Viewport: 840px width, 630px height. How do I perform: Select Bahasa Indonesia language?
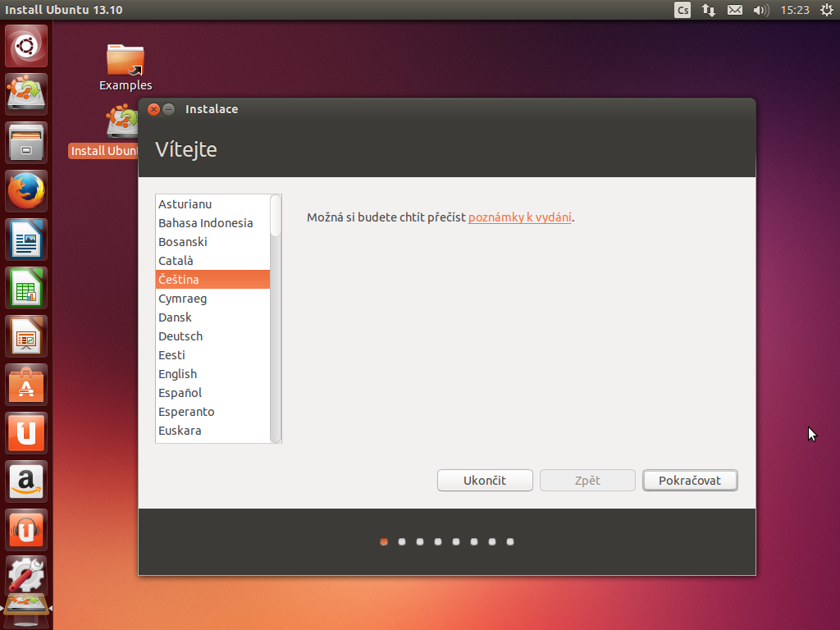click(x=212, y=223)
